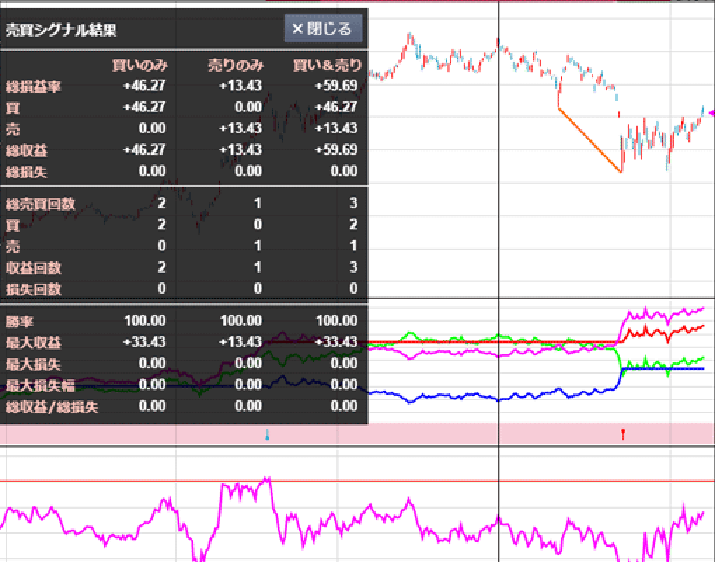Click the blue buy signal arrow marker
Viewport: 715px width, 562px height.
tap(267, 435)
